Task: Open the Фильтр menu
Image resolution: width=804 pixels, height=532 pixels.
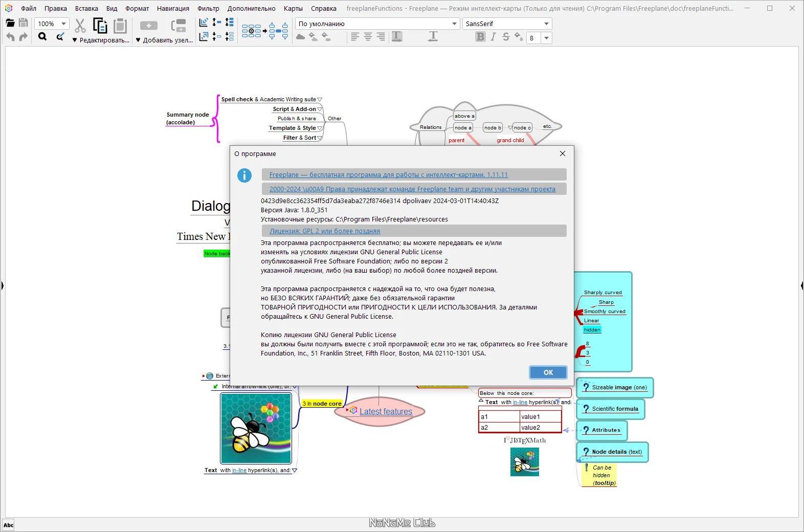Action: (208, 8)
